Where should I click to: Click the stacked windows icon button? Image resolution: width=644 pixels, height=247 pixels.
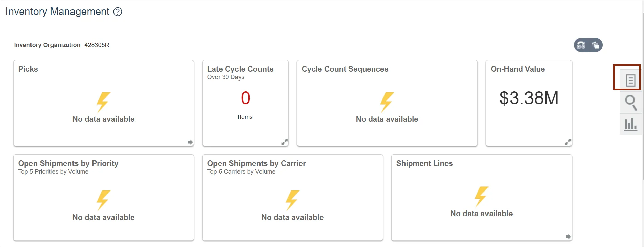click(x=596, y=45)
